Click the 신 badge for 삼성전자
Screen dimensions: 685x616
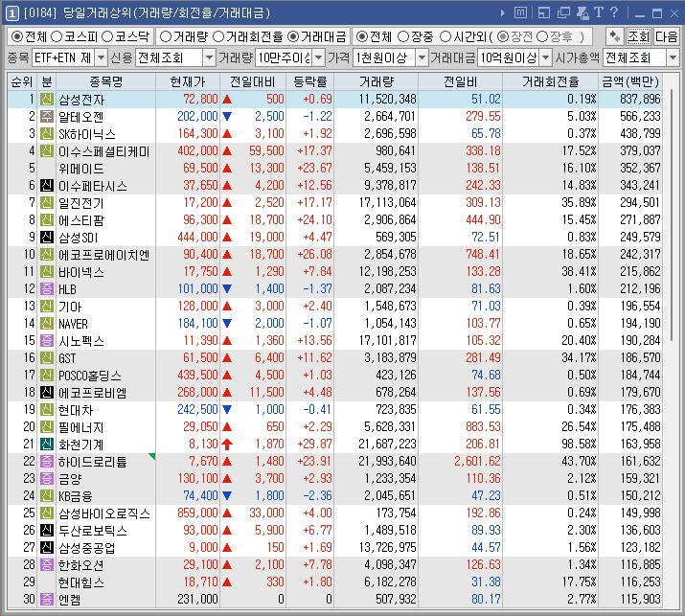(47, 100)
